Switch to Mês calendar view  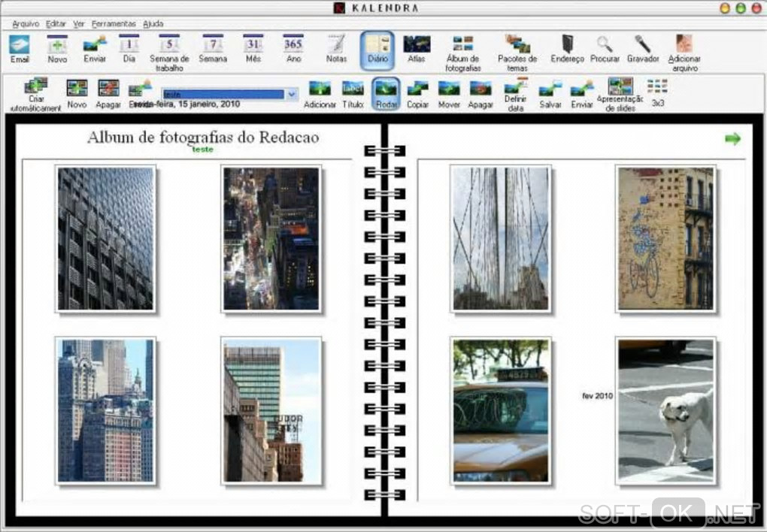(253, 49)
